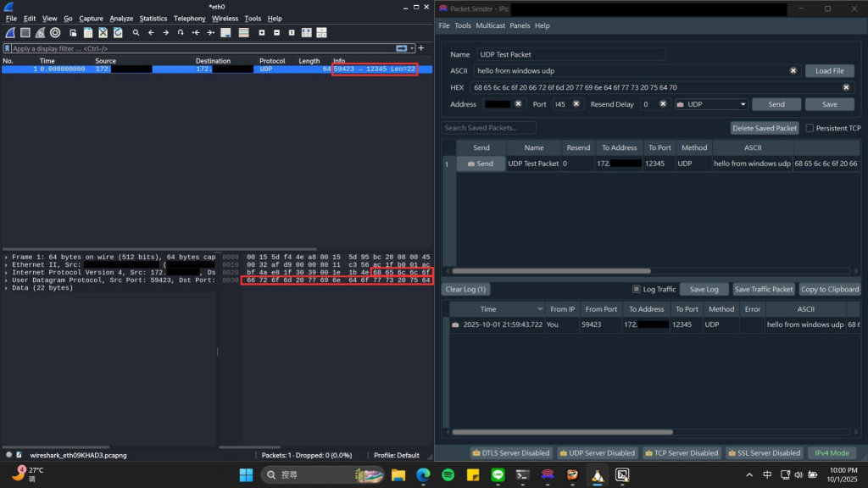
Task: Toggle the DTLS Server Disabled button
Action: (x=511, y=452)
